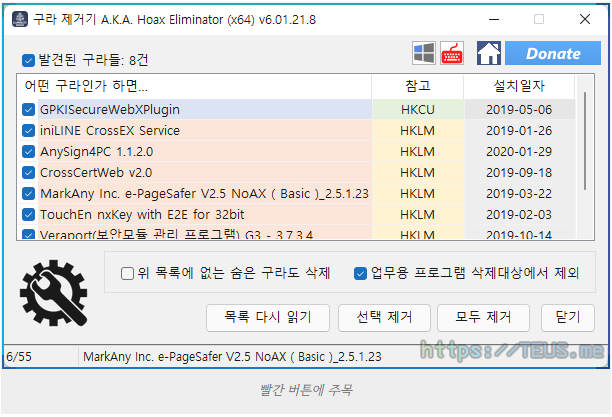Sort by the 어떤 구라인가 하면 column header
Viewport: 612px width, 417px height.
click(x=194, y=86)
